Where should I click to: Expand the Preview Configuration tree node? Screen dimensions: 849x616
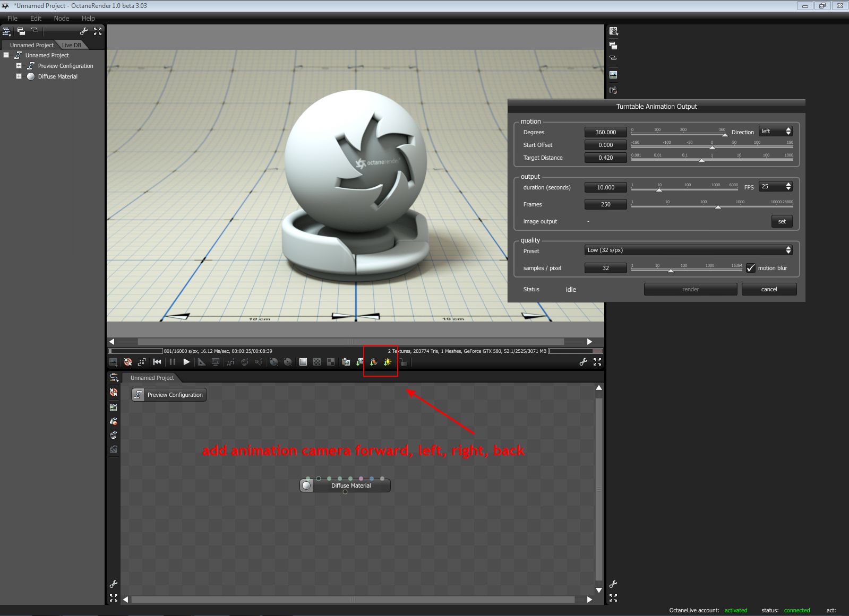(x=19, y=66)
